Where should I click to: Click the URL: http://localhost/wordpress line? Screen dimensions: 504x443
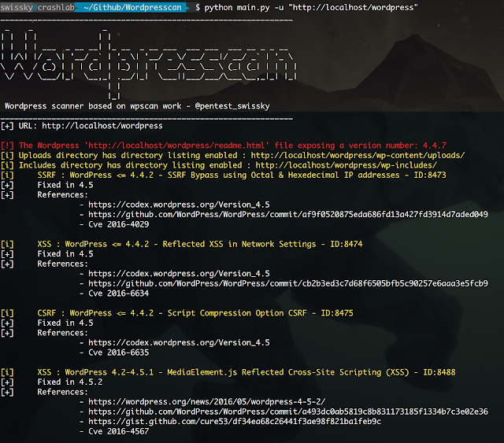click(x=82, y=126)
